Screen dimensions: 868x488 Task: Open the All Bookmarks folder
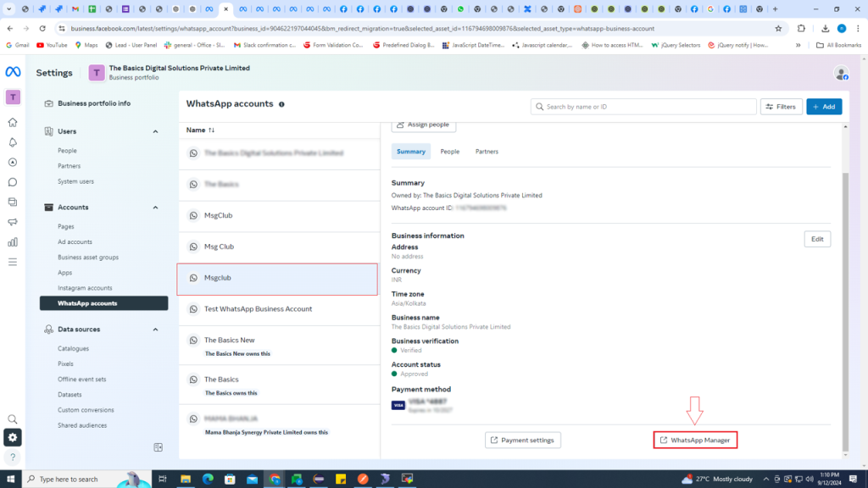click(x=838, y=46)
